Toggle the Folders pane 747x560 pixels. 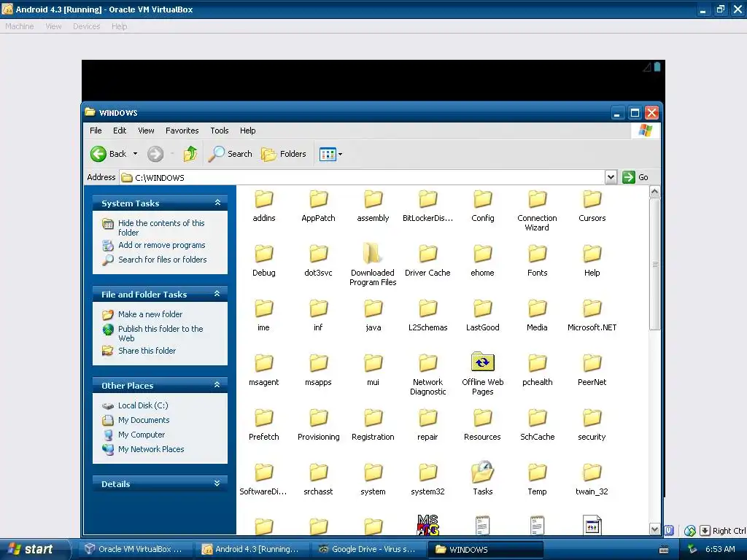pyautogui.click(x=283, y=154)
